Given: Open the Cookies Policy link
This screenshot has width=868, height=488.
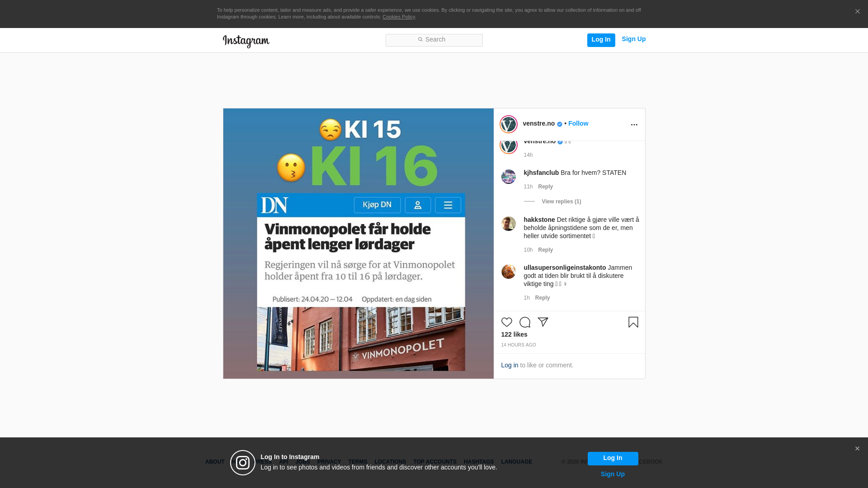Looking at the screenshot, I should click(x=398, y=17).
